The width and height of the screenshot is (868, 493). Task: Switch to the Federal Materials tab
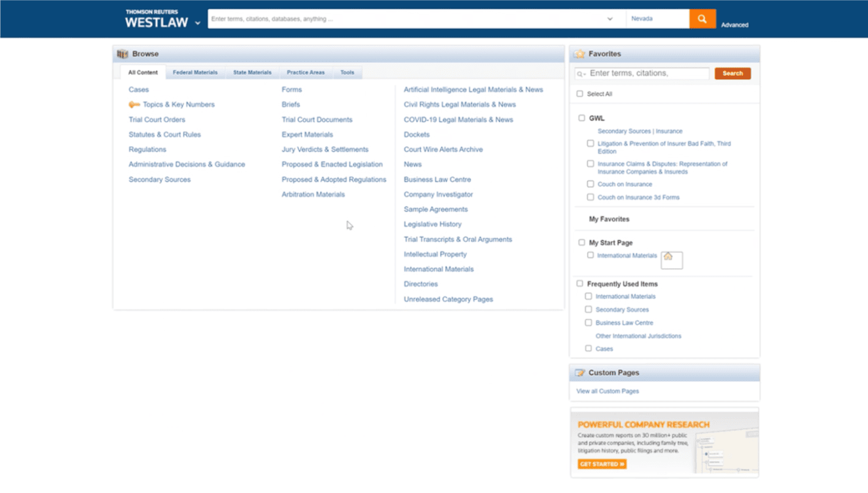[195, 72]
